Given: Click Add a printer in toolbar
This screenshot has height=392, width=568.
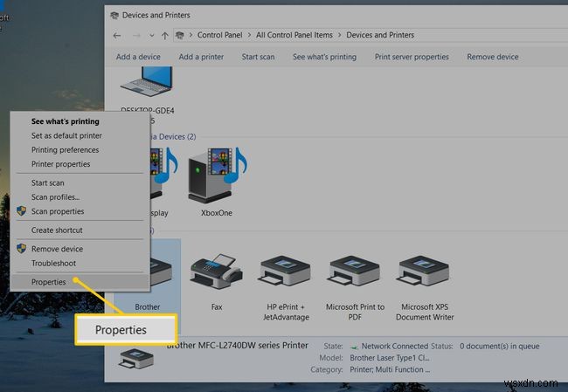Looking at the screenshot, I should [x=201, y=57].
